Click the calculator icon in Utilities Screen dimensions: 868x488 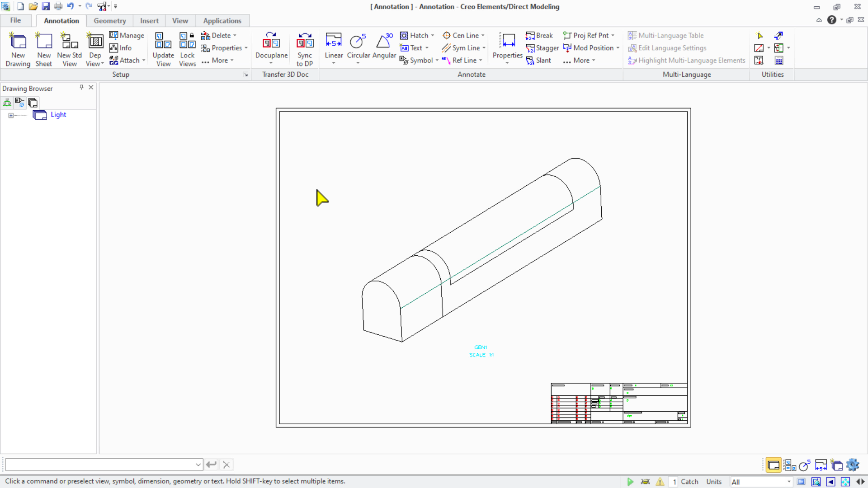pos(779,61)
